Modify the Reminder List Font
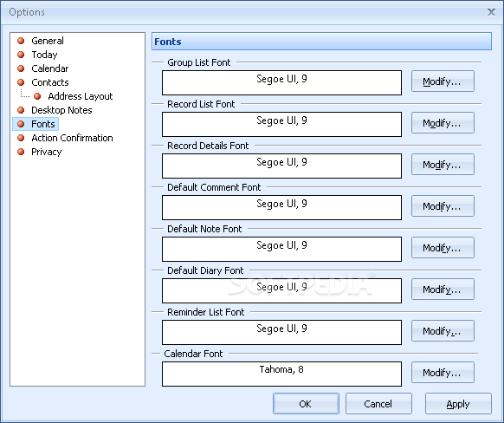This screenshot has width=504, height=423. click(443, 330)
